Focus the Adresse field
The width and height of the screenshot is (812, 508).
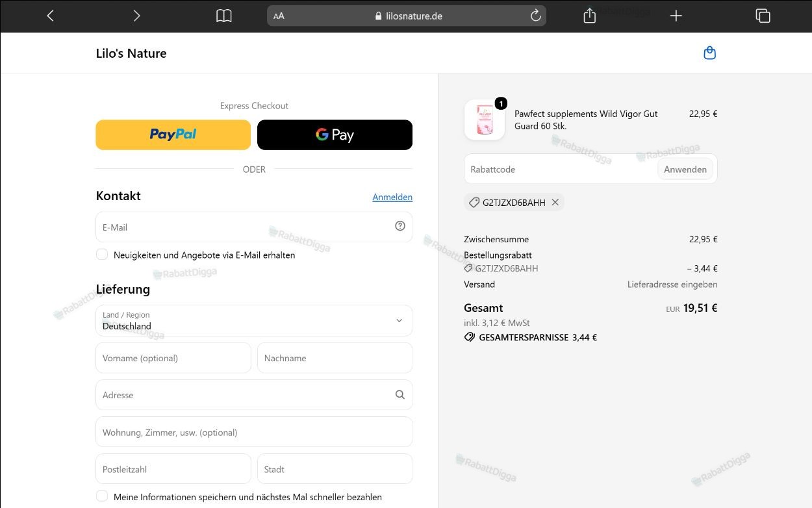pos(254,395)
